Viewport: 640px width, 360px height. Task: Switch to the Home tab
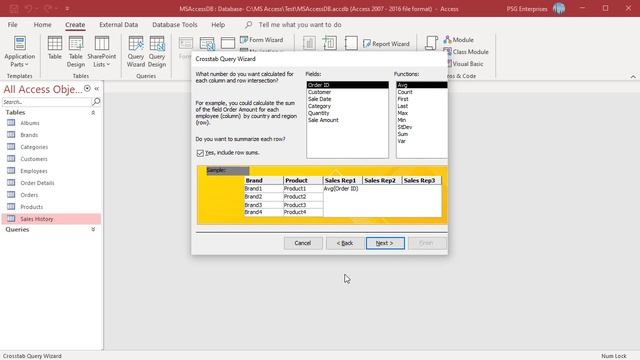pyautogui.click(x=42, y=24)
